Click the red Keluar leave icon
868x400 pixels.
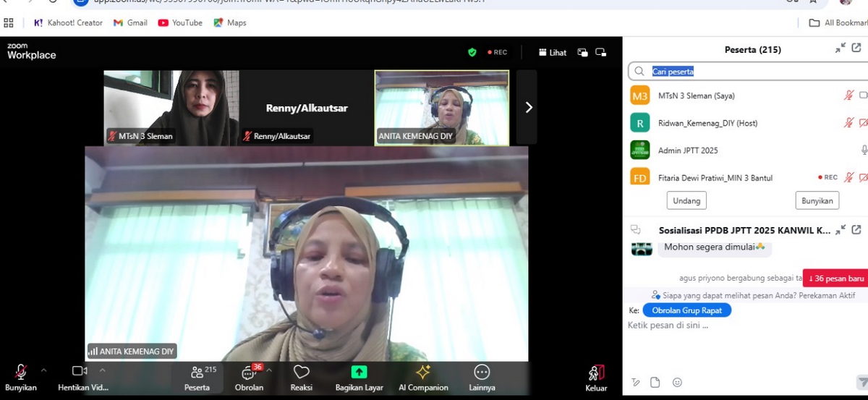[x=596, y=373]
